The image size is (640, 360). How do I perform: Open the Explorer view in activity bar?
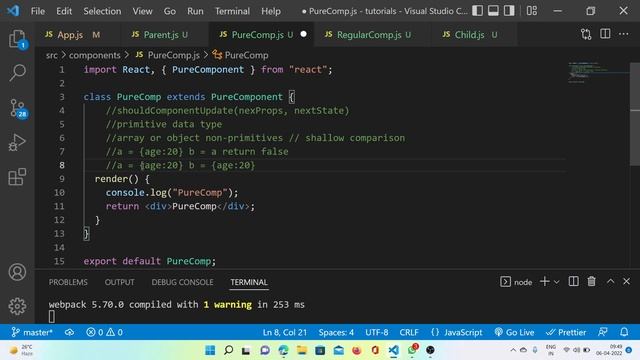coord(17,39)
